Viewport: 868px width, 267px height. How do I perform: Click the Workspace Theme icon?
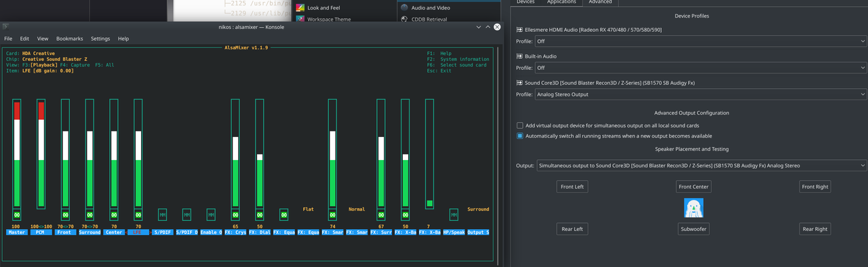[x=300, y=19]
